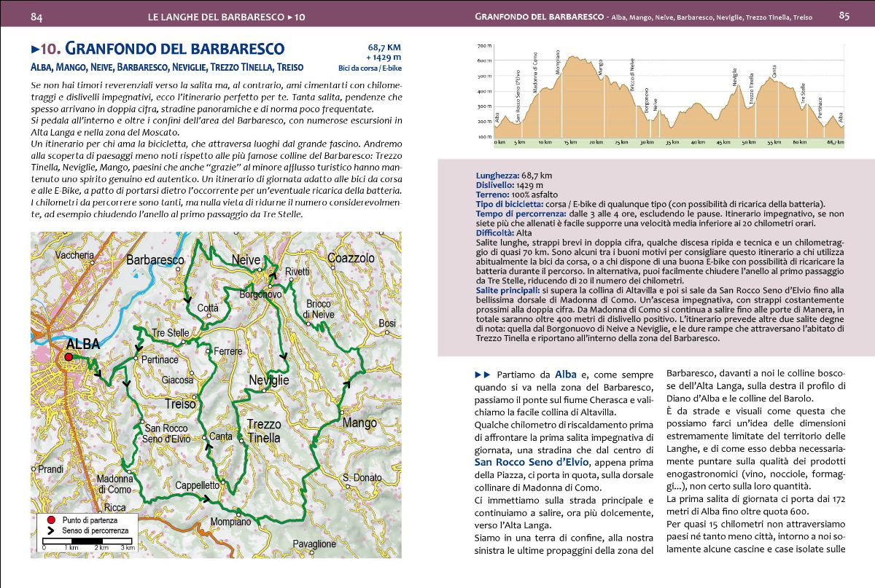The width and height of the screenshot is (875, 588).
Task: Click the 'Cottà' label on the map
Action: pos(208,308)
